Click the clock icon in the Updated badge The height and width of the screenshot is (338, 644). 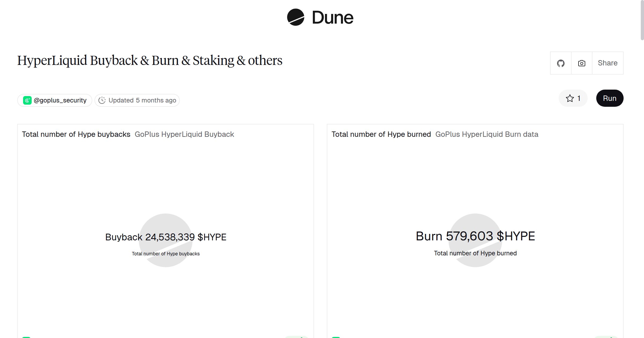pos(103,100)
